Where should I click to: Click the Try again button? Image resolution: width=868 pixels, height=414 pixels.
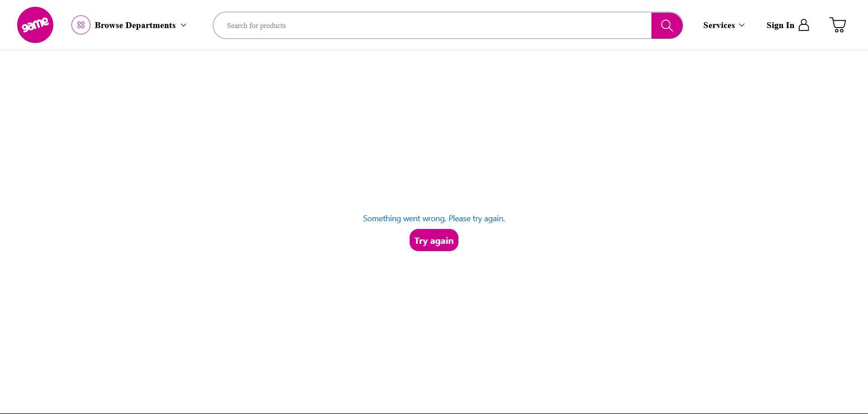(434, 240)
